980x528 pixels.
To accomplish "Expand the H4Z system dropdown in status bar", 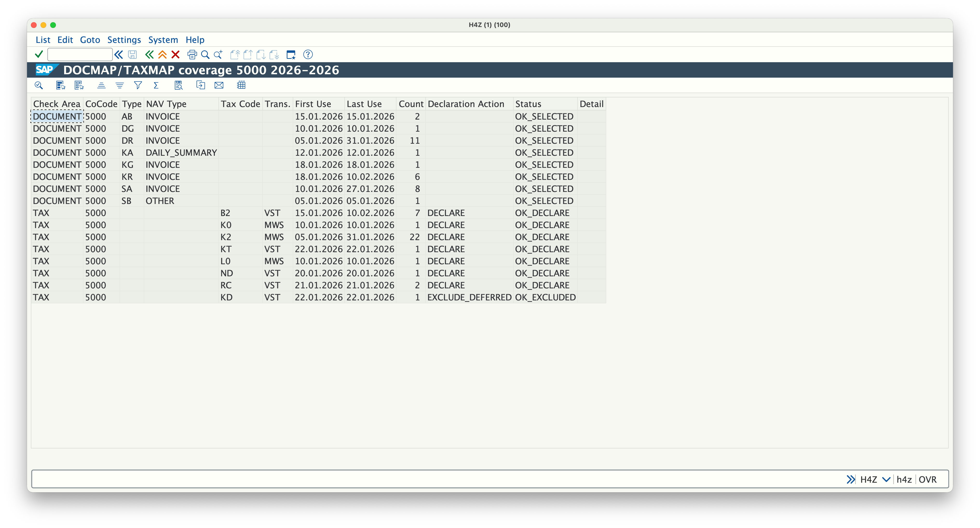I will pos(886,479).
